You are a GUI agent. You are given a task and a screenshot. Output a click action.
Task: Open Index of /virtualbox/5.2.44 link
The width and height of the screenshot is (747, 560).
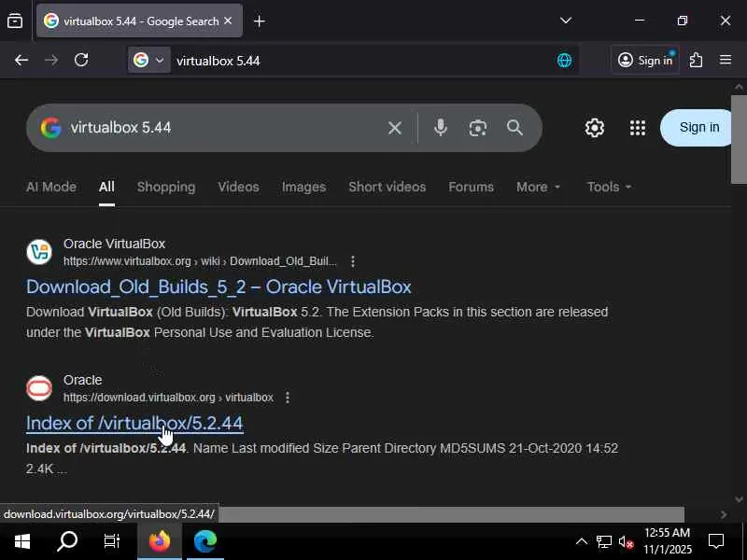coord(134,423)
